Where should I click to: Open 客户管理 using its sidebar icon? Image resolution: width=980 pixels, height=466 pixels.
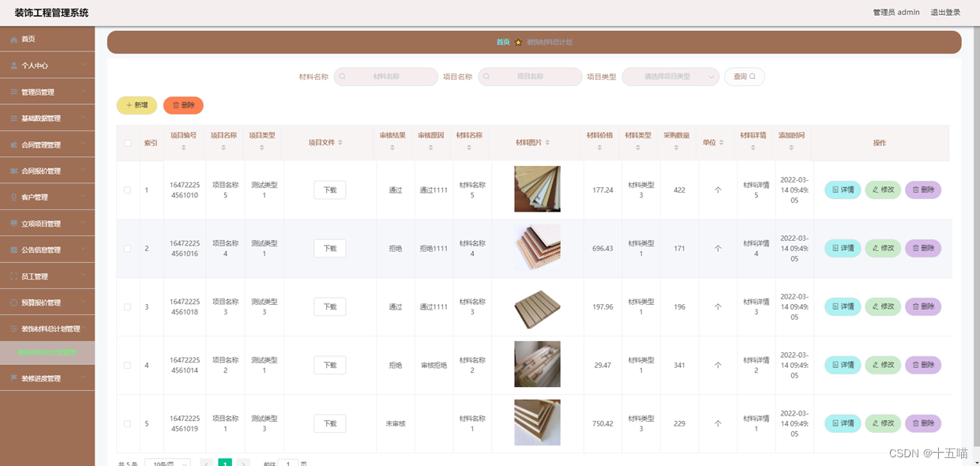[13, 197]
